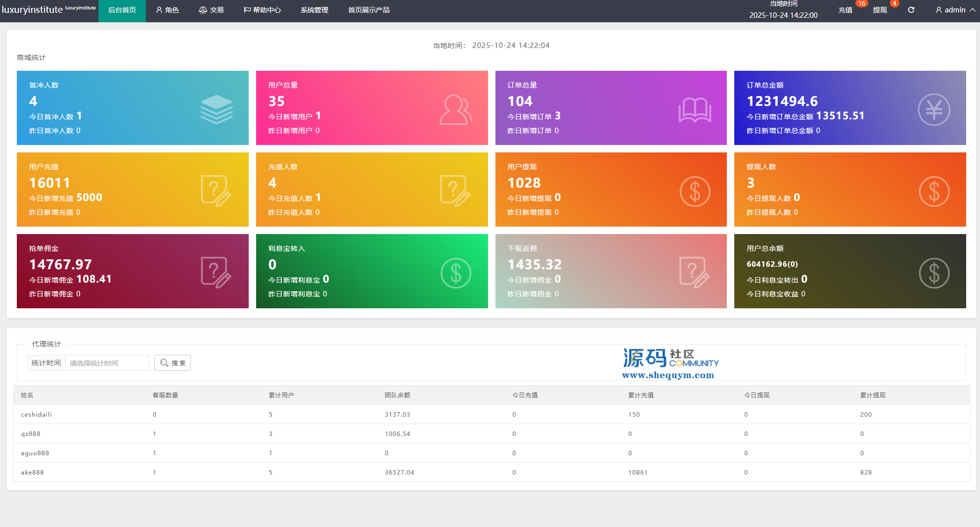This screenshot has width=980, height=527.
Task: Click the edit note icon on 抢单佣金 card
Action: pos(216,272)
